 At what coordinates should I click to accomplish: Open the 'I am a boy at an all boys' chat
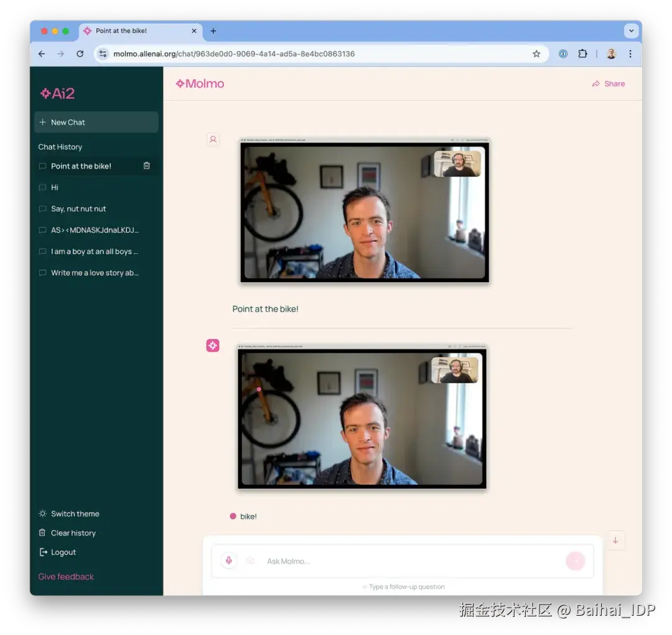coord(96,251)
